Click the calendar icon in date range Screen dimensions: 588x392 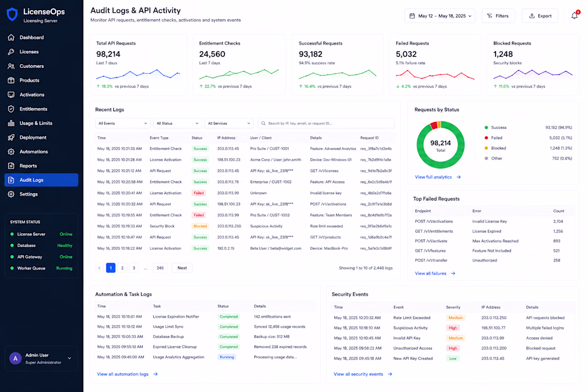412,16
